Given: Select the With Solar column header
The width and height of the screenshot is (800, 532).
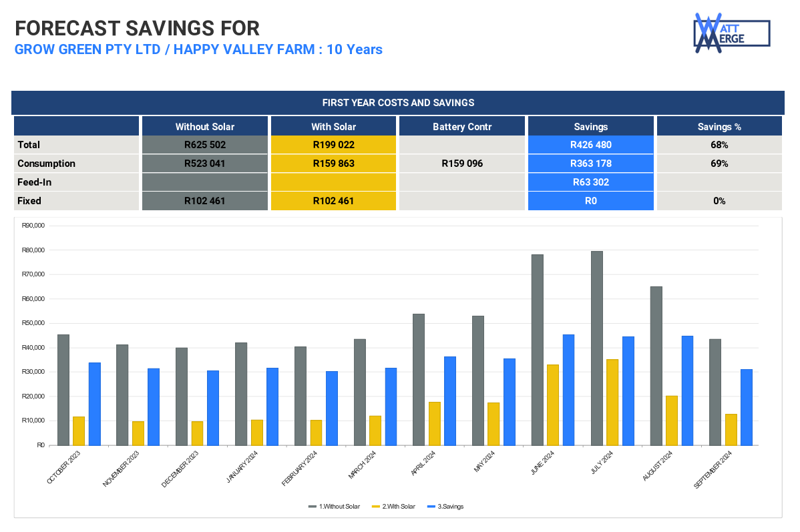Looking at the screenshot, I should pos(333,126).
